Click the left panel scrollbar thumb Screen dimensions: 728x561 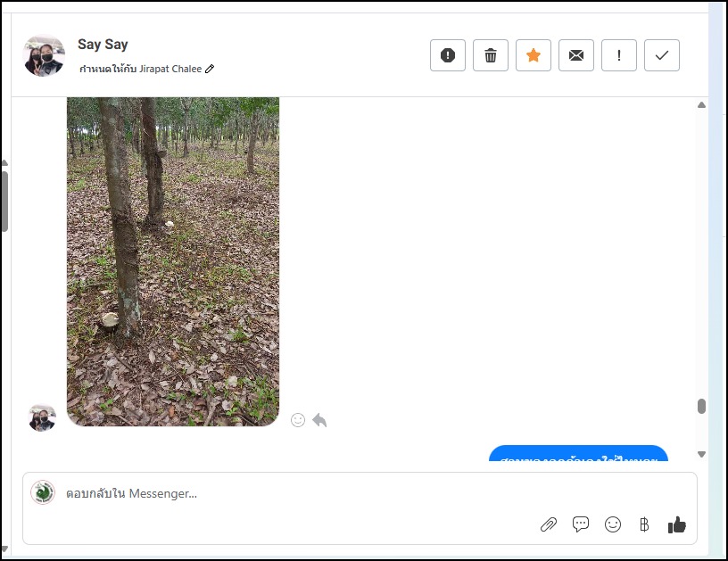(4, 202)
